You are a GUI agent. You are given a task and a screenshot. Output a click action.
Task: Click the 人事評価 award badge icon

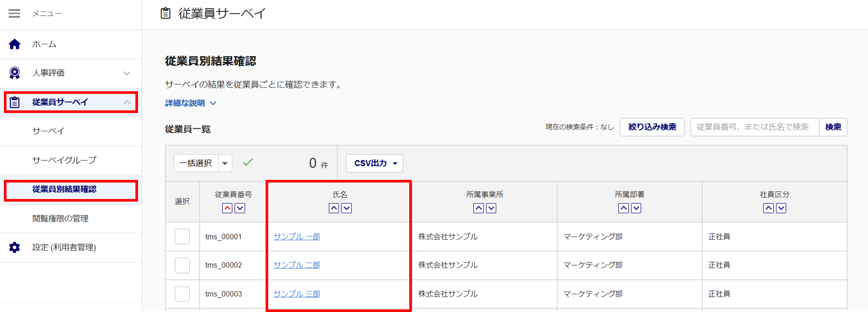pos(14,73)
